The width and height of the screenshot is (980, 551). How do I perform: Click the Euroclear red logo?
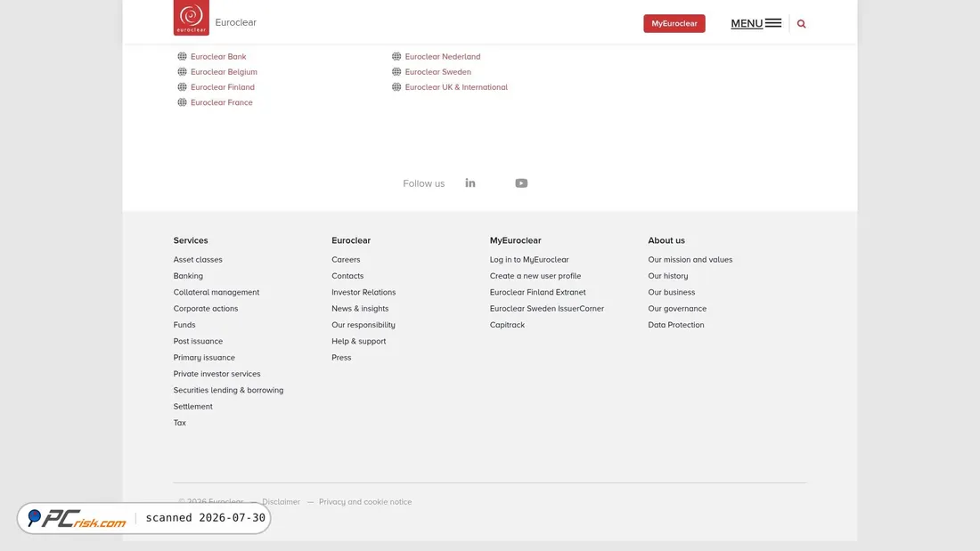(x=192, y=18)
